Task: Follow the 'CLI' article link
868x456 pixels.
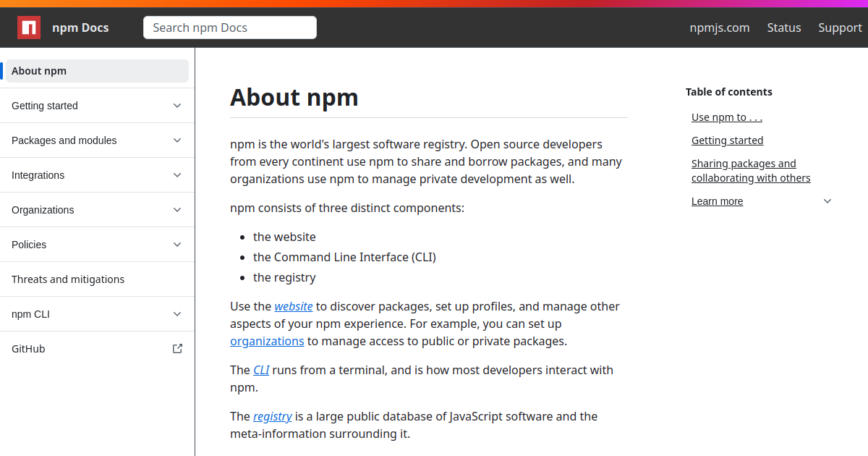Action: tap(261, 370)
